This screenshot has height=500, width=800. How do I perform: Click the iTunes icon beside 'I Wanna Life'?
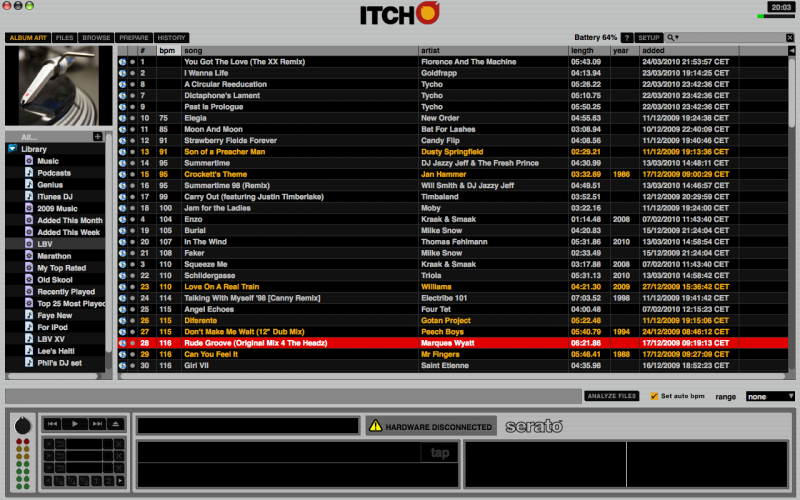click(122, 73)
